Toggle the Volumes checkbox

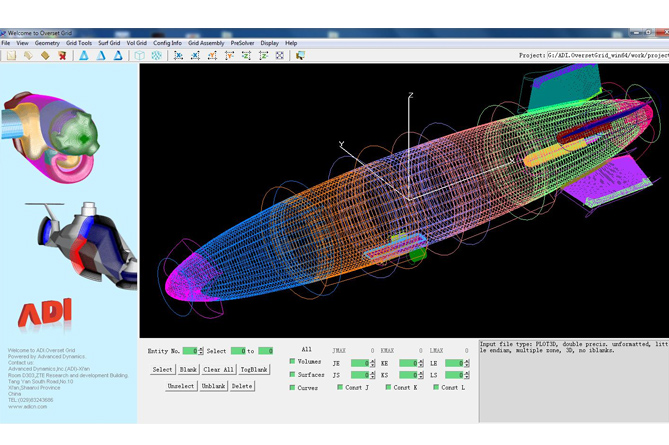click(292, 362)
